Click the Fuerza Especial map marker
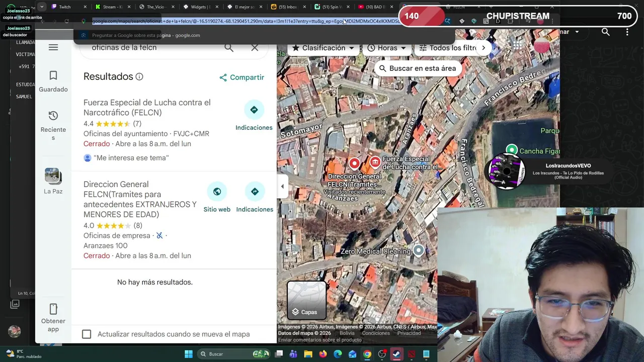Image resolution: width=644 pixels, height=362 pixels. point(375,162)
